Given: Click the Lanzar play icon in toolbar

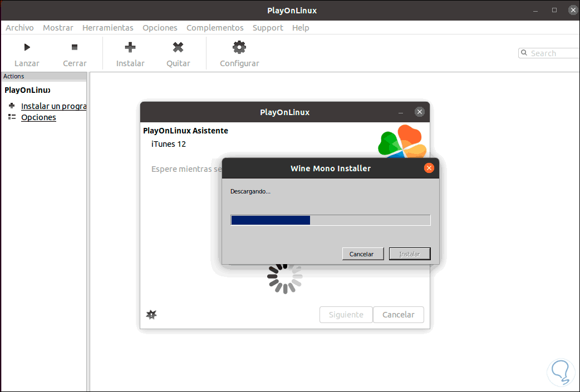Looking at the screenshot, I should click(27, 47).
